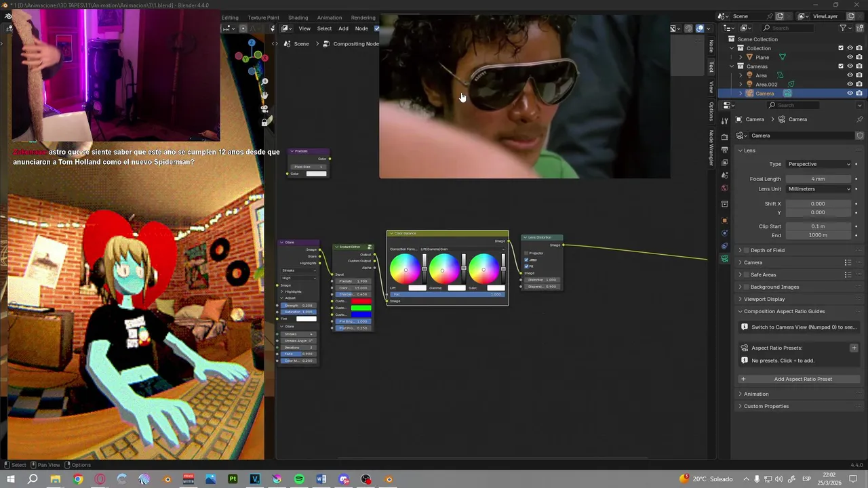Disable Area.002 in renders camera icon
This screenshot has width=868, height=488.
[859, 84]
